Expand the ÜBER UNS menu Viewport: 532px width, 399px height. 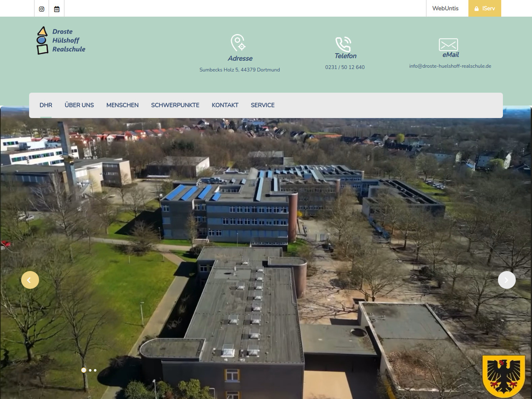pos(79,105)
